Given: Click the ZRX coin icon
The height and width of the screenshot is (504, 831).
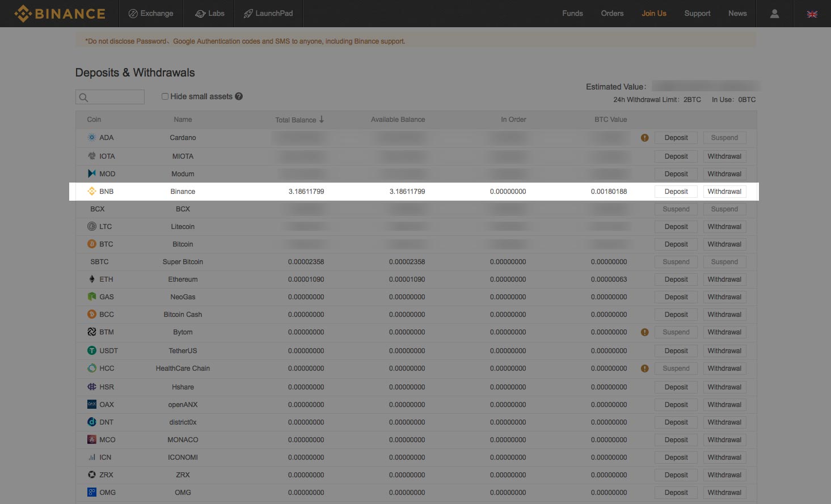Looking at the screenshot, I should [92, 475].
